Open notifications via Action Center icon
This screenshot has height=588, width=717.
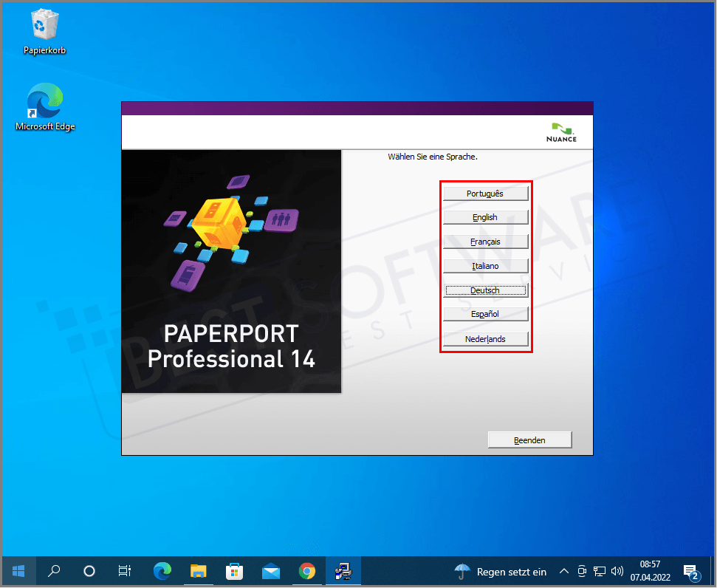(x=692, y=570)
